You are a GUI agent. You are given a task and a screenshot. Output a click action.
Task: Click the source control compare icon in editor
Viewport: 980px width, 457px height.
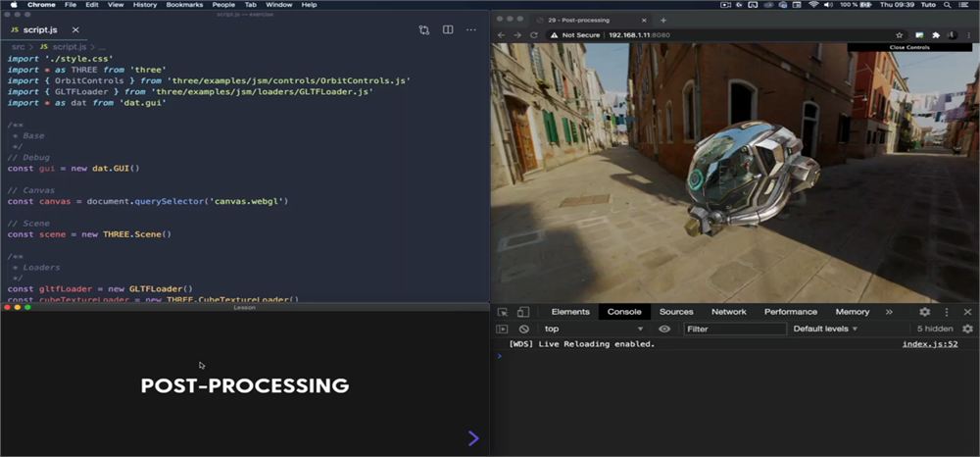tap(424, 30)
